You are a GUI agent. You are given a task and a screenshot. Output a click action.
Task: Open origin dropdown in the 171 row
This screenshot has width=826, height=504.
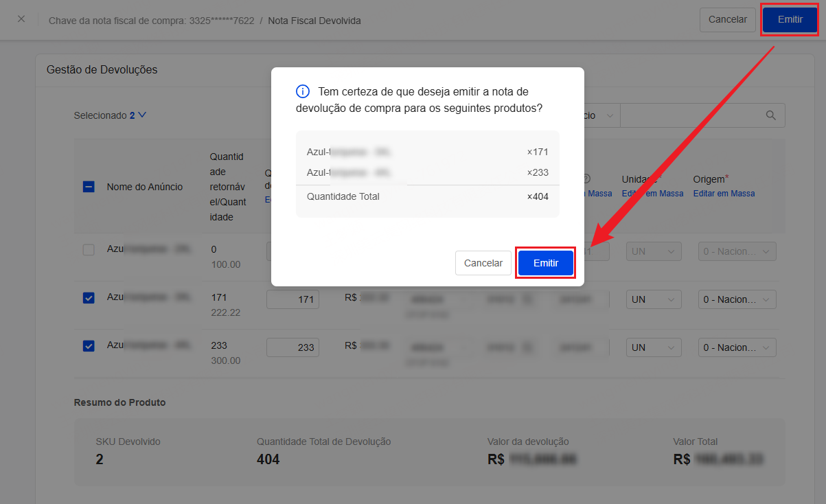click(x=737, y=299)
